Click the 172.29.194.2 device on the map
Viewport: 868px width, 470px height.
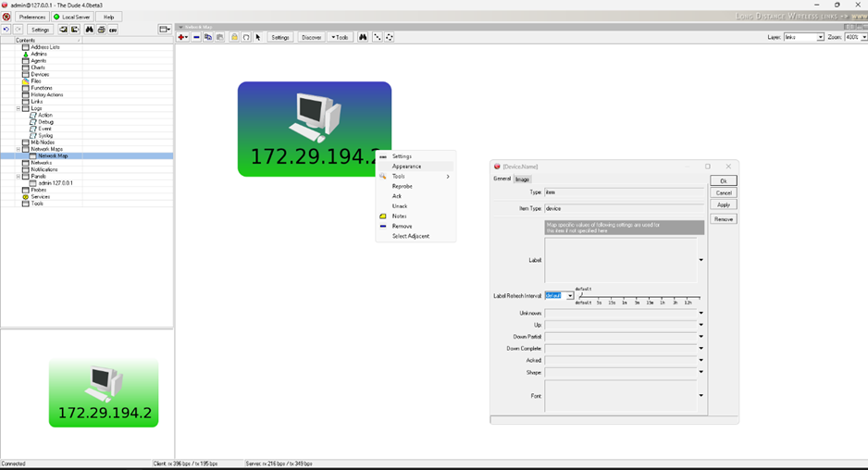pos(315,129)
